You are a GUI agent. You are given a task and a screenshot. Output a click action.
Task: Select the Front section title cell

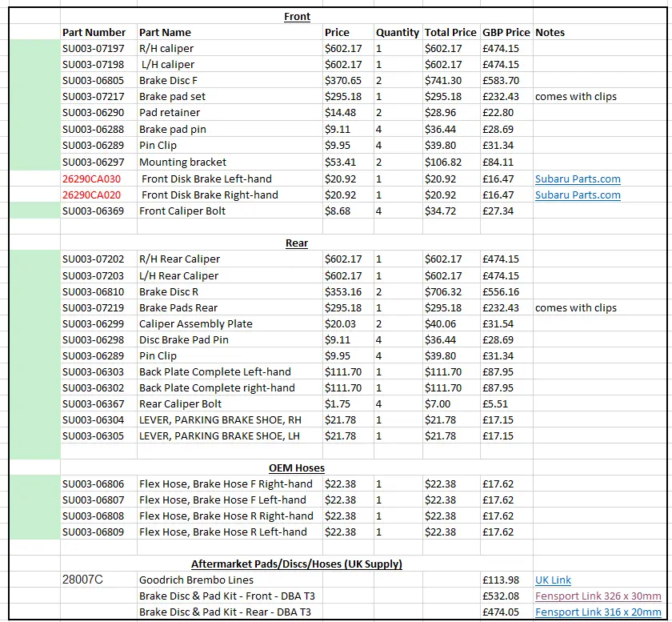click(x=297, y=16)
